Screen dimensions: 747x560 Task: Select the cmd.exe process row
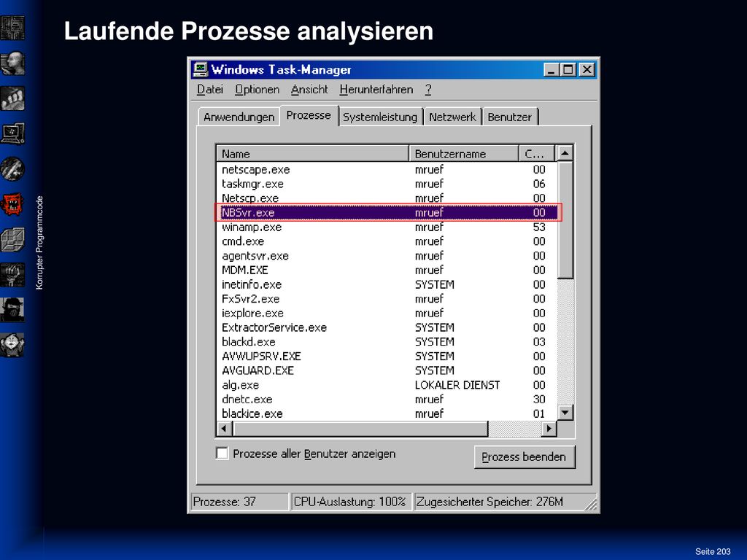coord(387,241)
